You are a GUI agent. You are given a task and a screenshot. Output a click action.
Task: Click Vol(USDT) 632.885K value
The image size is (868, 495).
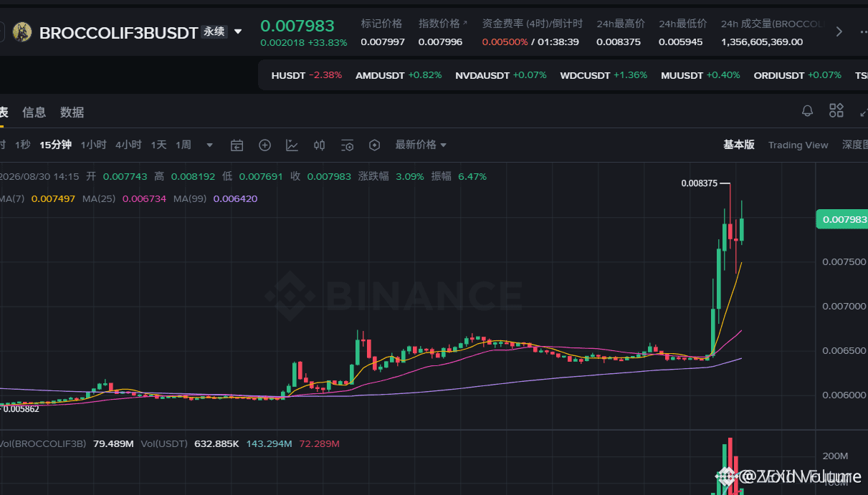(x=216, y=444)
